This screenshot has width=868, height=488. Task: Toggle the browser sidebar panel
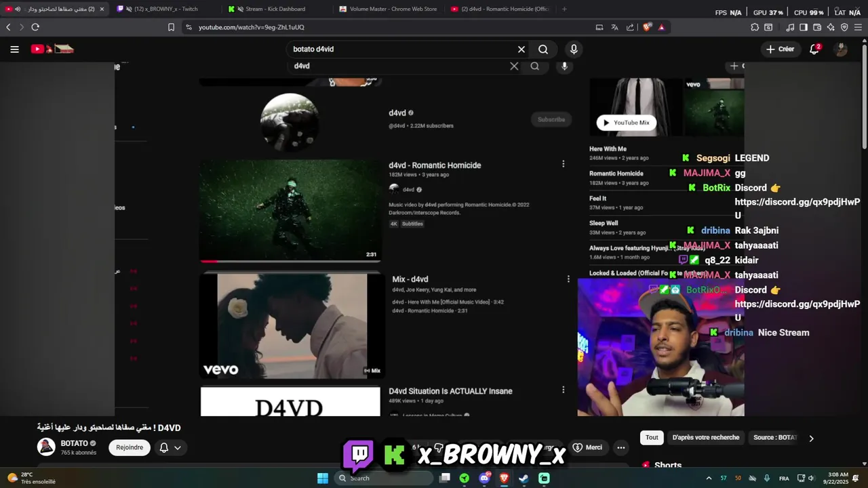(804, 27)
